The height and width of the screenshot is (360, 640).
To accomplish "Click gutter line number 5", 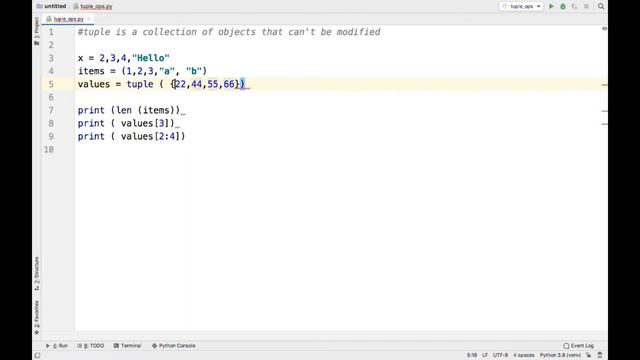I will click(x=51, y=84).
